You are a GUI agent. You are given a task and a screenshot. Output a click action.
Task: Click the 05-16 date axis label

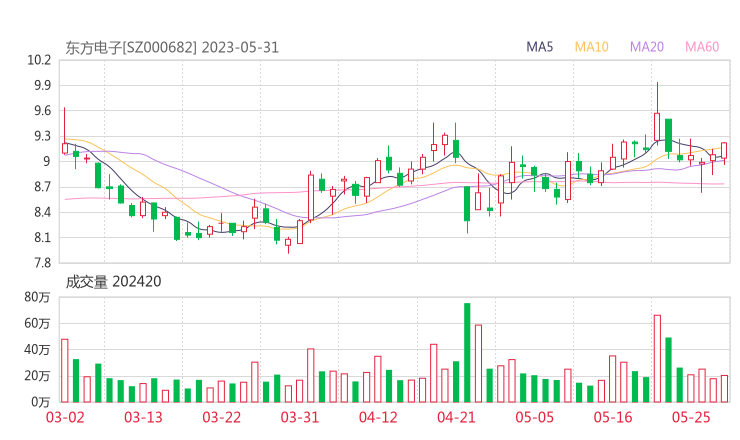[x=613, y=417]
